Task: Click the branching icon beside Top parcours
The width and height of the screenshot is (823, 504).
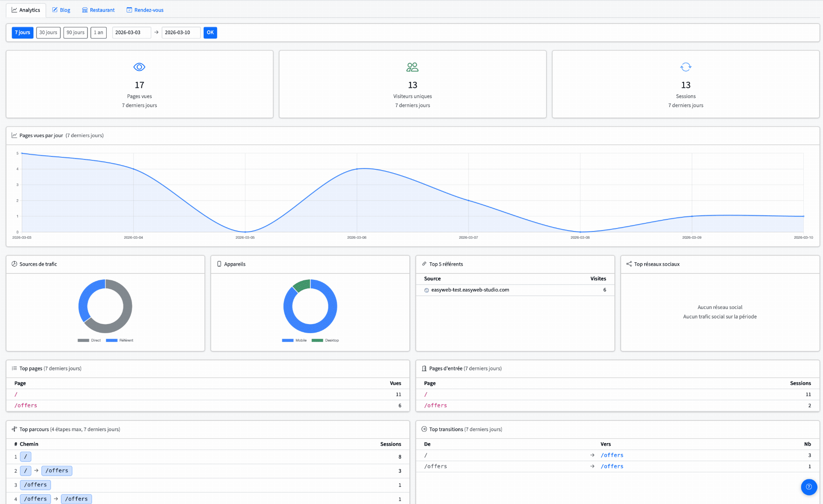Action: [x=14, y=429]
